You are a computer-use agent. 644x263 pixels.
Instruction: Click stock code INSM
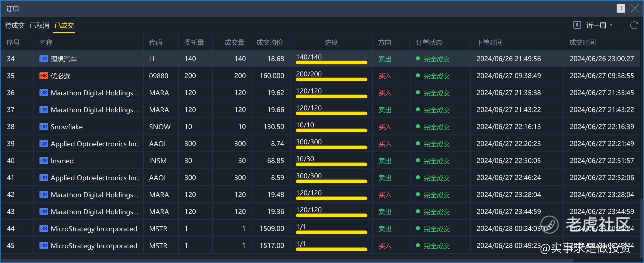158,161
